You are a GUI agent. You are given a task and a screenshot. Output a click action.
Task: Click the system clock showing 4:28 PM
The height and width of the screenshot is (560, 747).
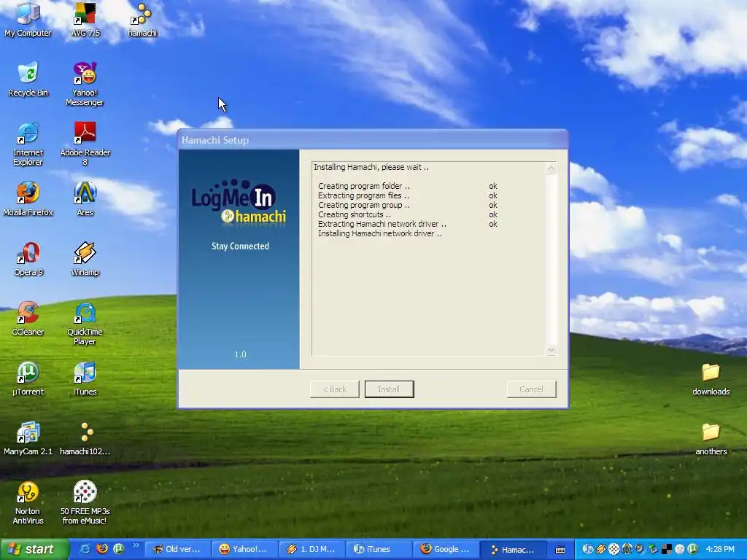(720, 549)
